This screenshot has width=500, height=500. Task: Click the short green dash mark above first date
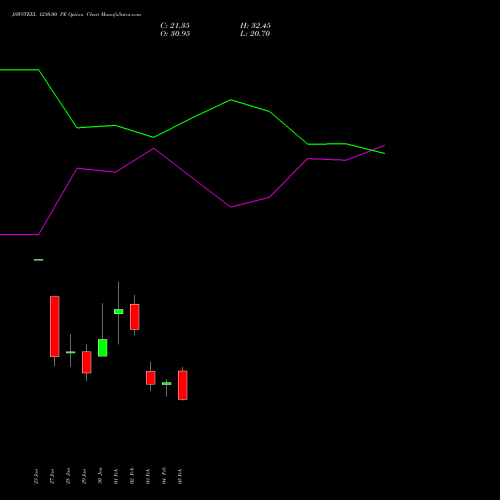point(39,260)
